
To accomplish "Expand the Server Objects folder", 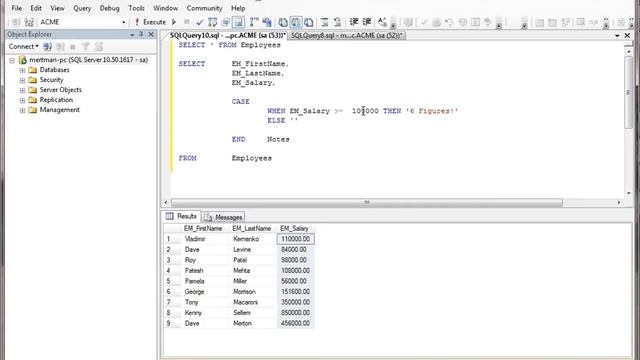I will click(x=22, y=90).
